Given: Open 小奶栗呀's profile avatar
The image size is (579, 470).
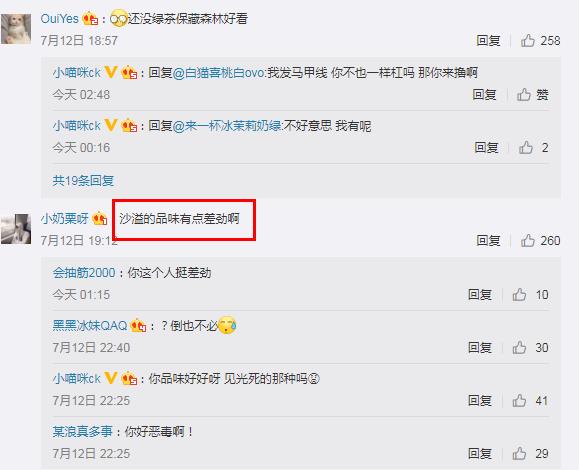Looking at the screenshot, I should pyautogui.click(x=16, y=229).
